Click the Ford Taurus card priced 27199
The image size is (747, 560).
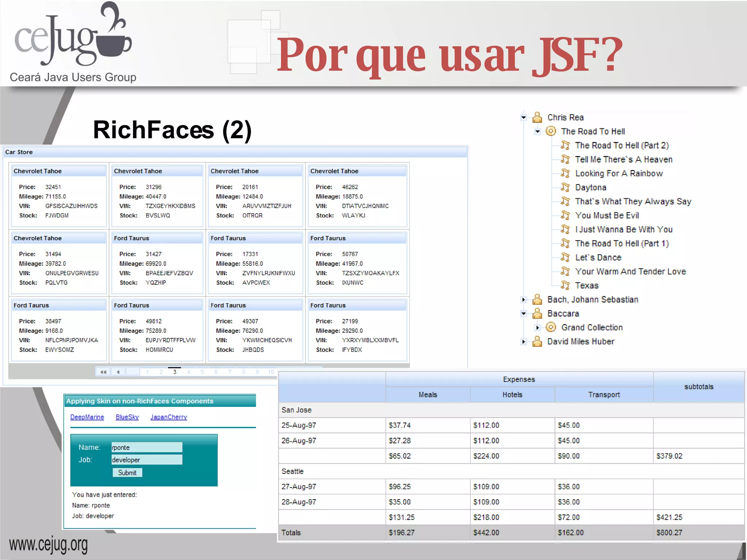357,330
